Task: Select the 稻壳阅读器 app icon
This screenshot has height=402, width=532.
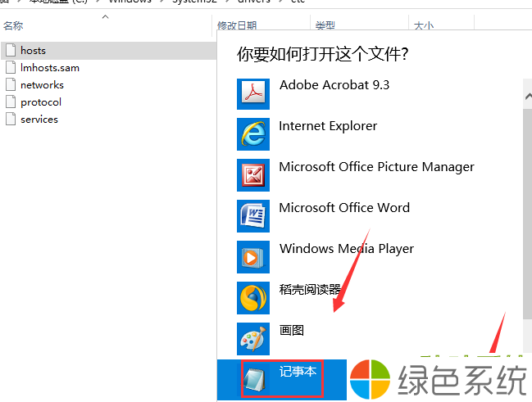Action: click(x=253, y=298)
